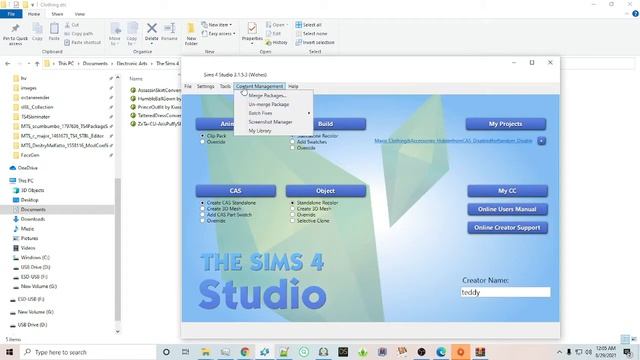Image resolution: width=640 pixels, height=360 pixels.
Task: Click Windows taskbar search box
Action: 87,352
